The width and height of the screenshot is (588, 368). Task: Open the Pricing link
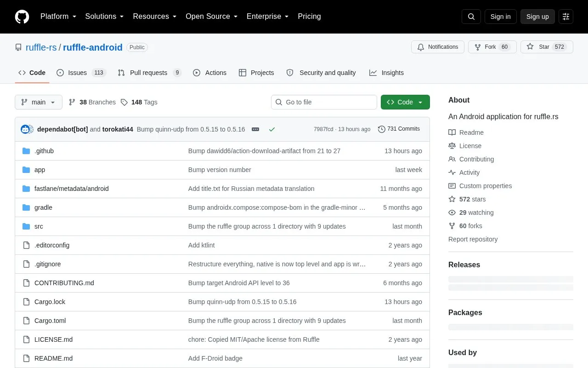(x=309, y=17)
